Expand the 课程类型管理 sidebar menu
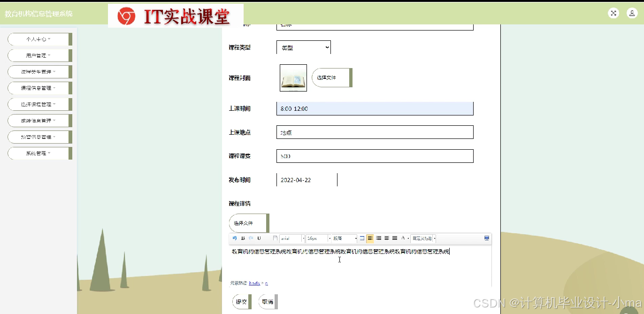The image size is (644, 314). coord(39,72)
